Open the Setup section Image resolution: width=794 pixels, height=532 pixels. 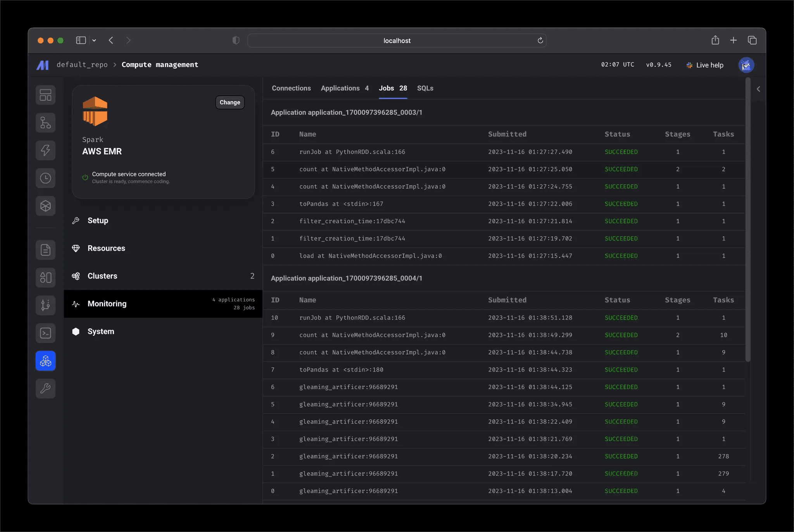163,220
